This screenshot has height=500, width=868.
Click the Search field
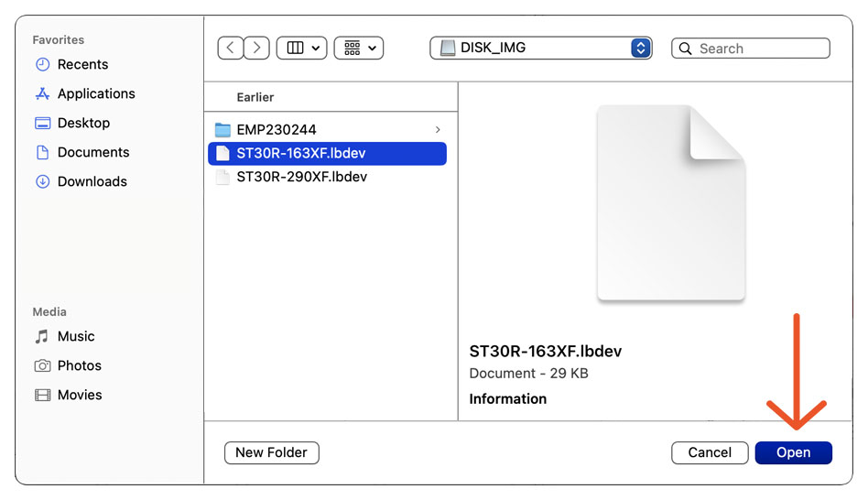pyautogui.click(x=751, y=49)
